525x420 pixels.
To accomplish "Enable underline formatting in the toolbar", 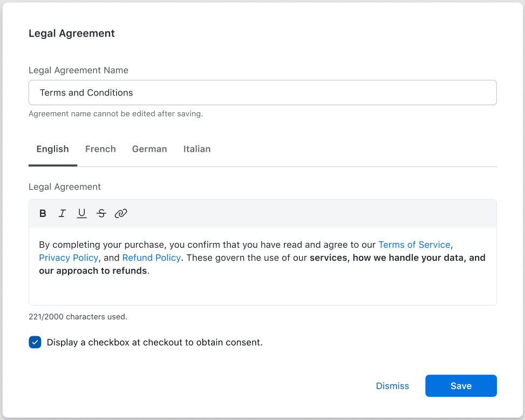I will click(81, 213).
